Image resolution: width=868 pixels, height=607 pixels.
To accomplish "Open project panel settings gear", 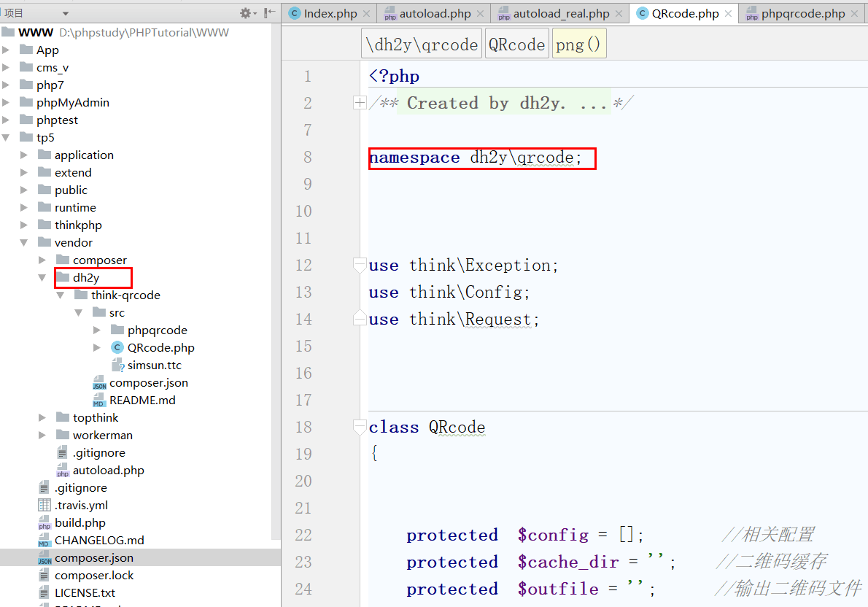I will [245, 12].
